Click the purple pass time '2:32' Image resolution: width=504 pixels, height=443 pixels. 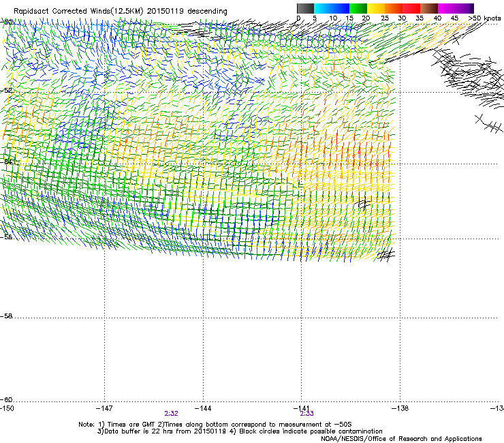[172, 414]
